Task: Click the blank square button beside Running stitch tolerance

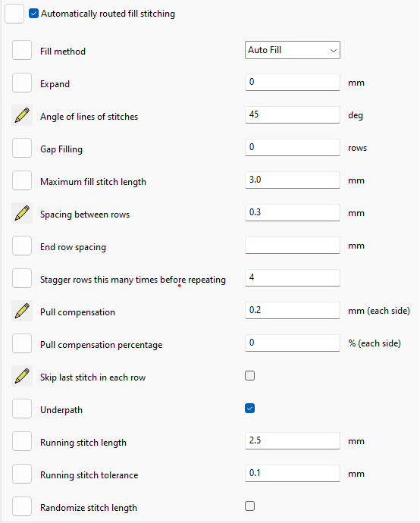Action: pos(22,474)
